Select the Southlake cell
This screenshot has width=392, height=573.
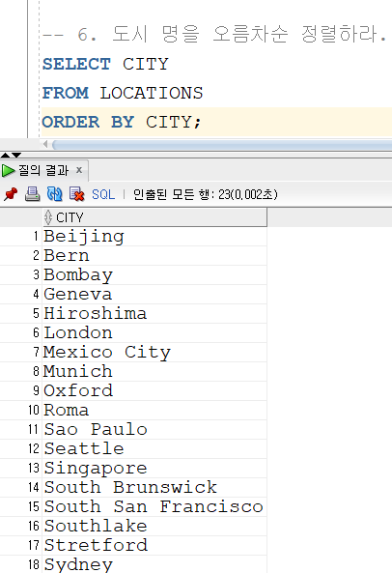(154, 526)
